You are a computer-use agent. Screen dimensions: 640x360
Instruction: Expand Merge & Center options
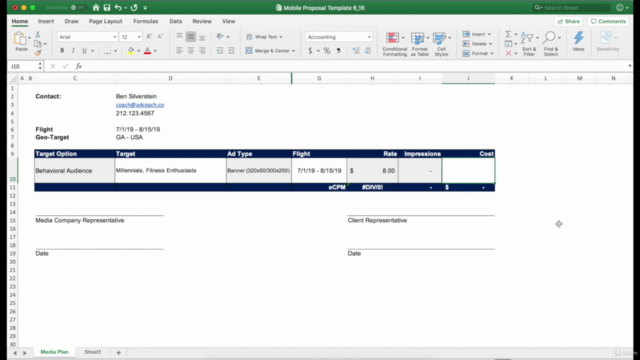(x=293, y=51)
